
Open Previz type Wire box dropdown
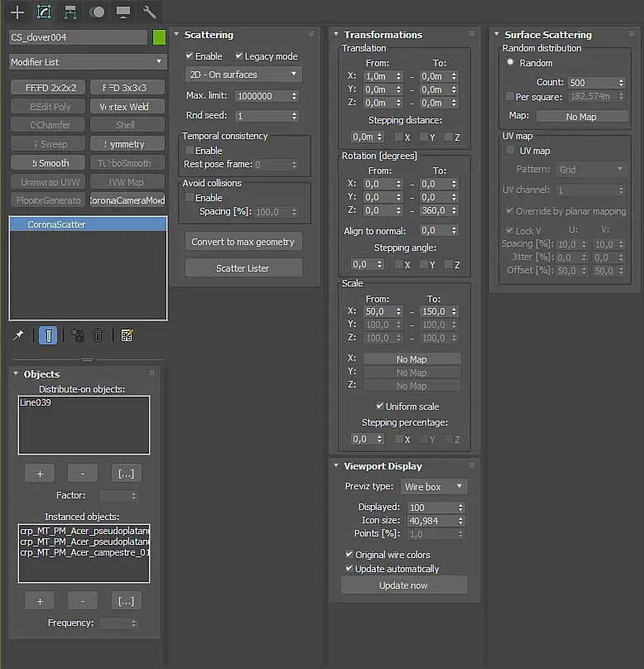[x=434, y=486]
